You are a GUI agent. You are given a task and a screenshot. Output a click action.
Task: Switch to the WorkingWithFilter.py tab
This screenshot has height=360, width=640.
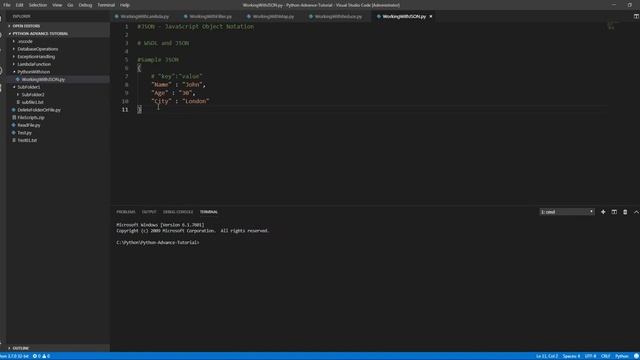210,17
